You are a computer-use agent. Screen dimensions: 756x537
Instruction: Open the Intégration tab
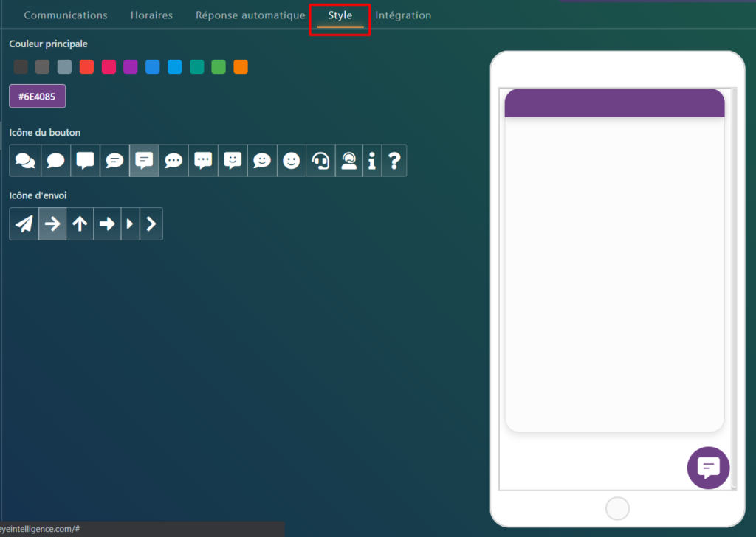click(403, 15)
